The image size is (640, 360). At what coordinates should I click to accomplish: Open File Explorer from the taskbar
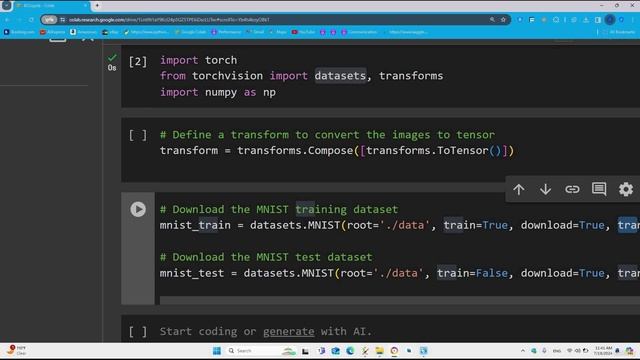point(379,351)
